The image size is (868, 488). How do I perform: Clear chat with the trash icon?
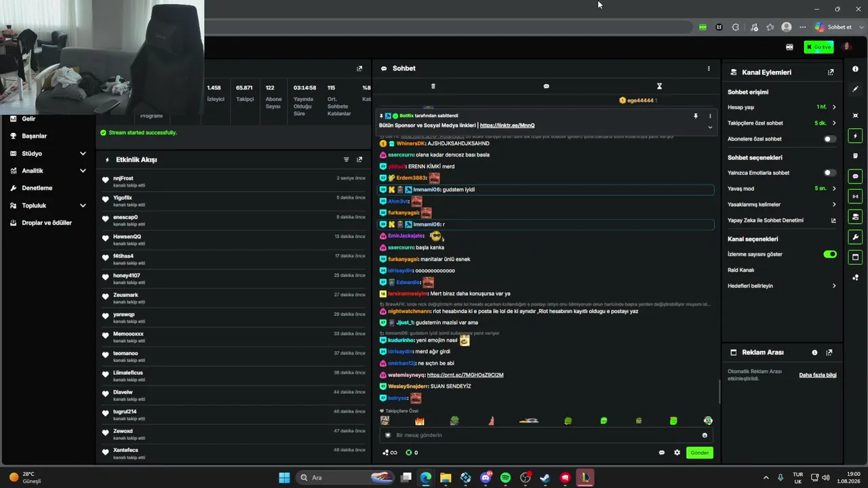[433, 86]
